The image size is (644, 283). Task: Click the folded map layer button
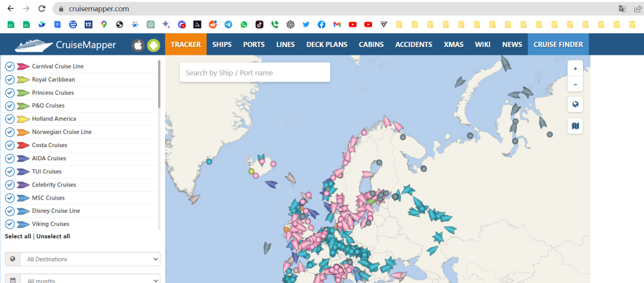pyautogui.click(x=575, y=126)
